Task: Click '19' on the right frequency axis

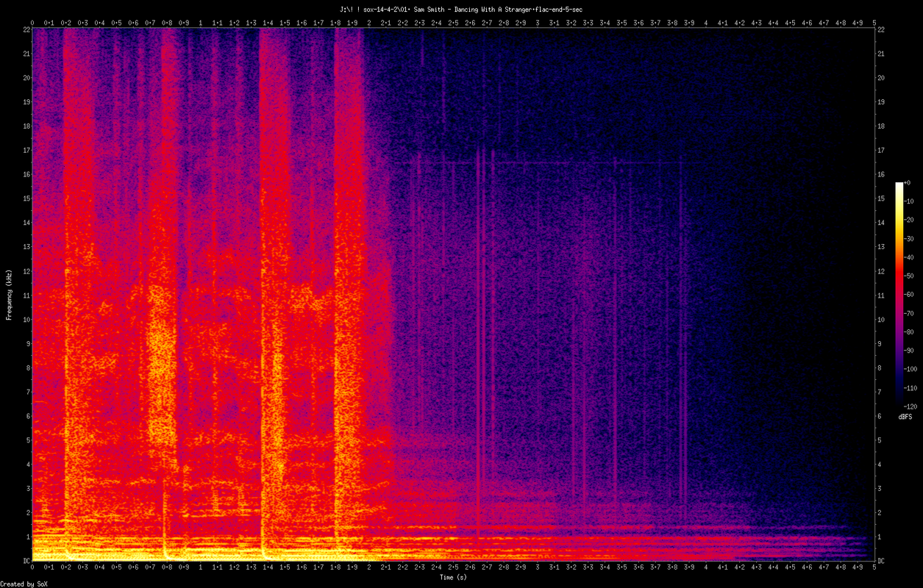Action: coord(882,102)
